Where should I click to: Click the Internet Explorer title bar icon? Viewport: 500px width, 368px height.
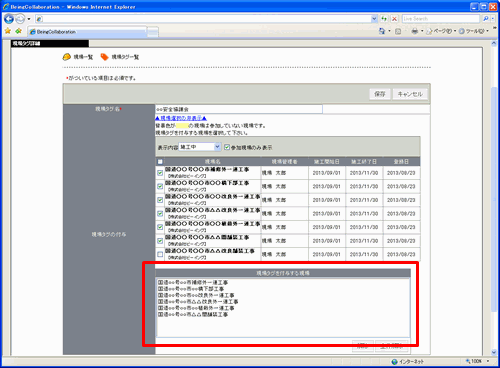point(6,6)
